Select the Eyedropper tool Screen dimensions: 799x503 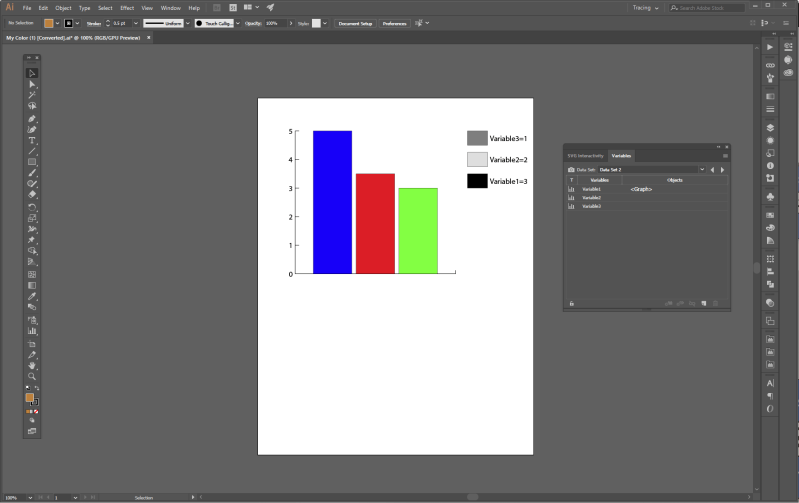[32, 296]
